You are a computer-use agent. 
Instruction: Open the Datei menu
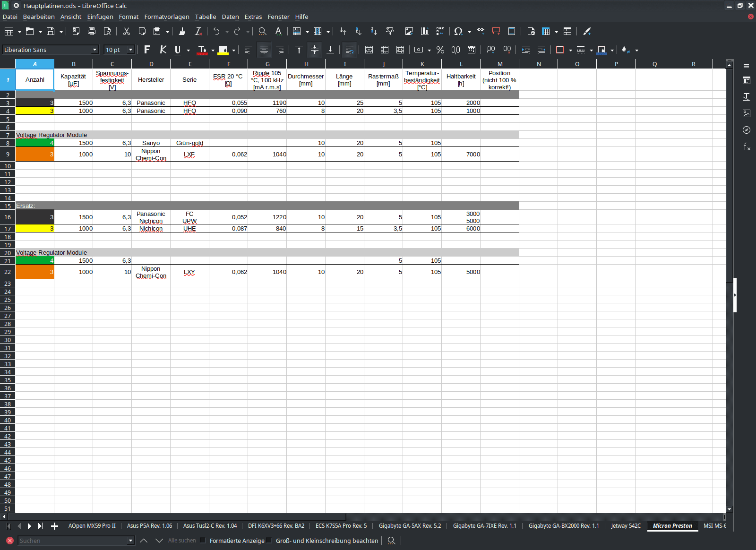pyautogui.click(x=10, y=17)
